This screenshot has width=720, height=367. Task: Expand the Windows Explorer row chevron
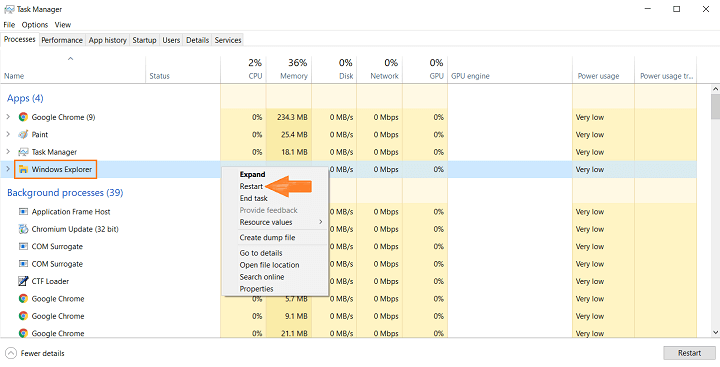[8, 169]
